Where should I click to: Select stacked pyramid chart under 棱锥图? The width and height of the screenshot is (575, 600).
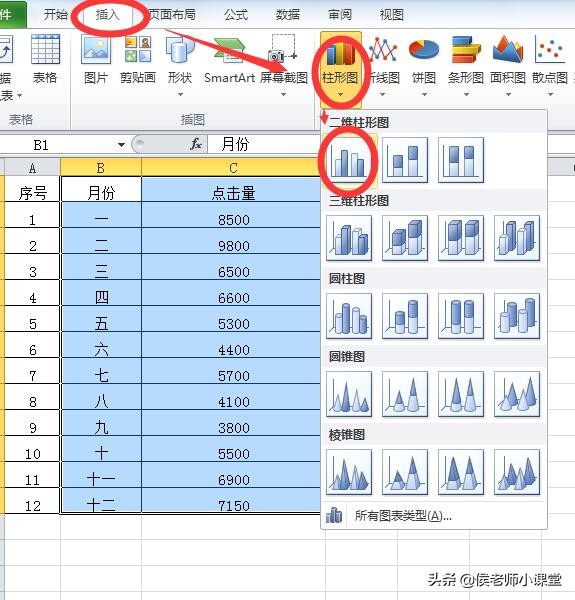coord(405,472)
